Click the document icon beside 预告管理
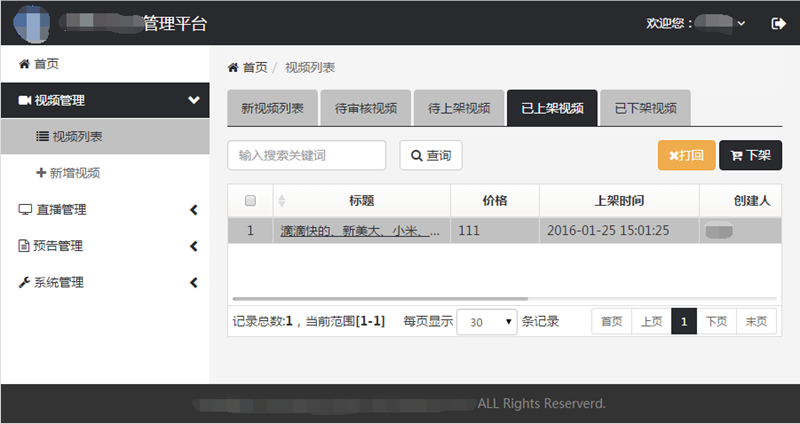 click(x=23, y=246)
